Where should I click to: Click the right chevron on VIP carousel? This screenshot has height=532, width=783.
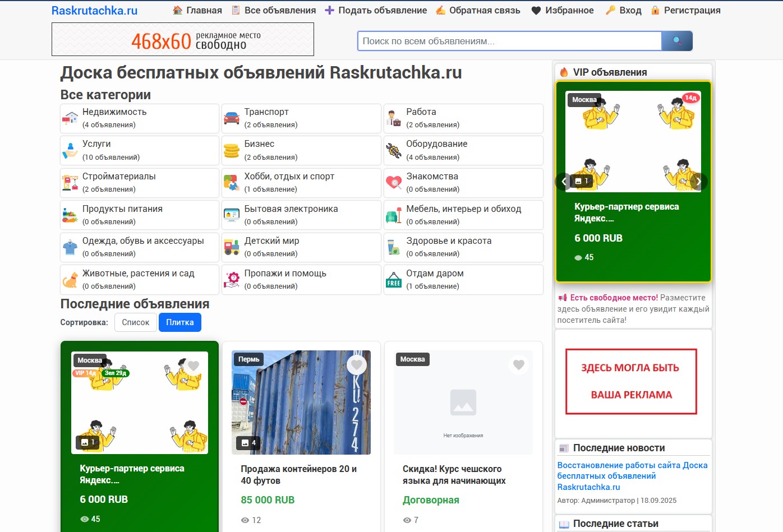(699, 182)
